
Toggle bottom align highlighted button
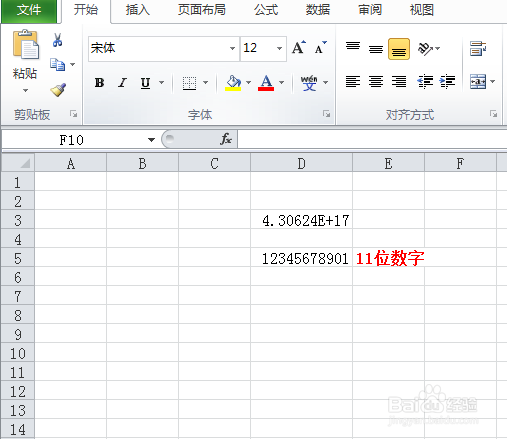point(399,49)
